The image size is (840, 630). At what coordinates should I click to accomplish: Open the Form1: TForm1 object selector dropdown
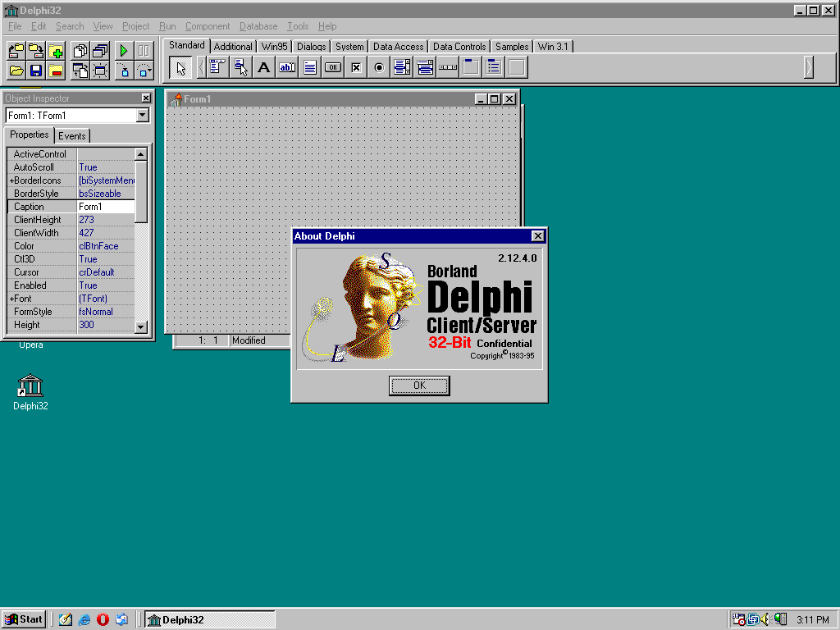pos(142,115)
